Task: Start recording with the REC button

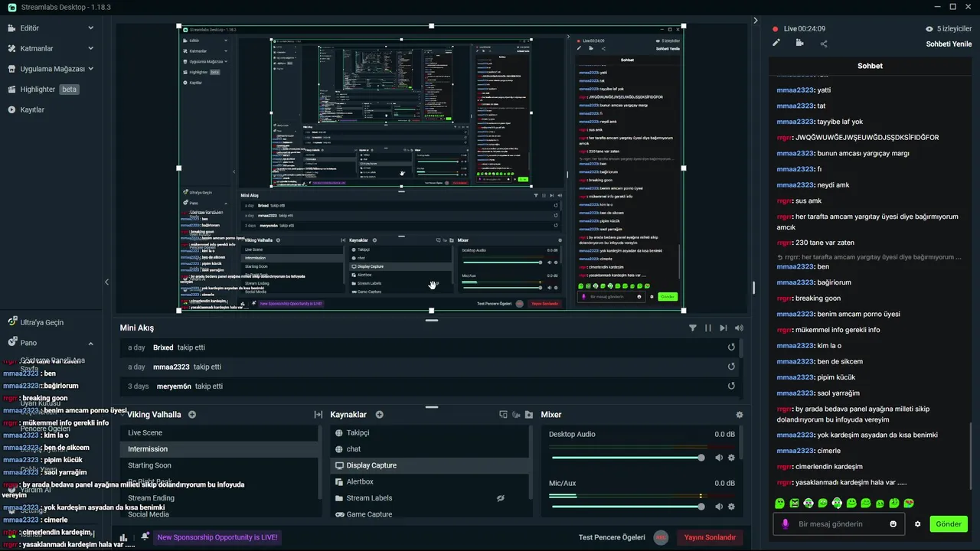Action: click(x=661, y=537)
